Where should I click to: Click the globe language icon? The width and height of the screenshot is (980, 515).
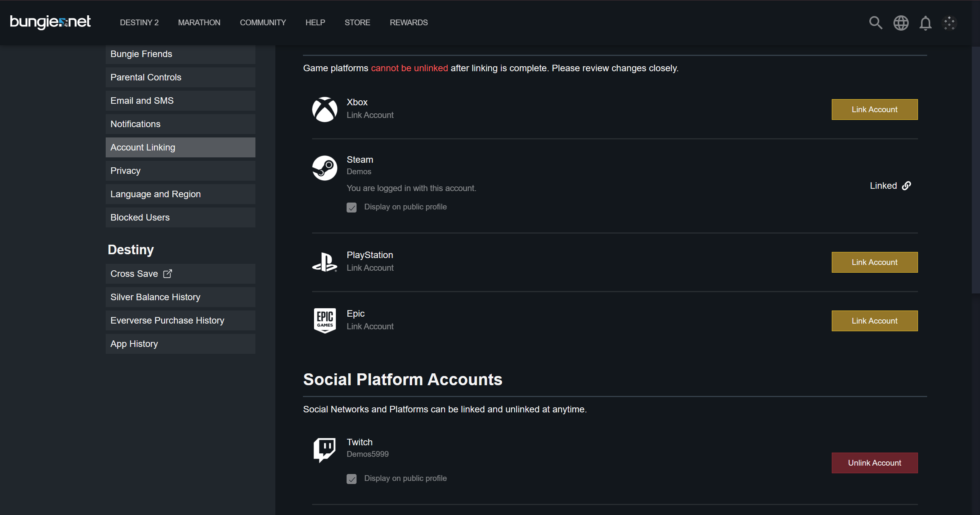click(x=901, y=23)
